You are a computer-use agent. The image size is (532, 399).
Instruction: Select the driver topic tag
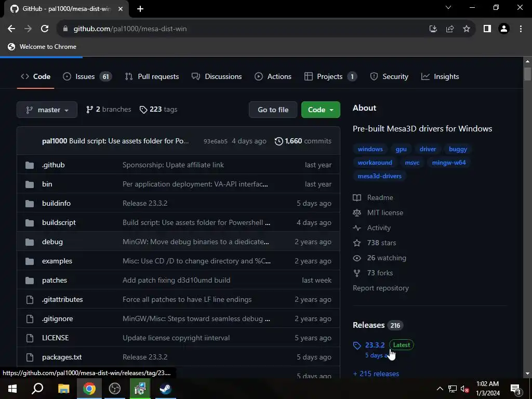tap(428, 149)
